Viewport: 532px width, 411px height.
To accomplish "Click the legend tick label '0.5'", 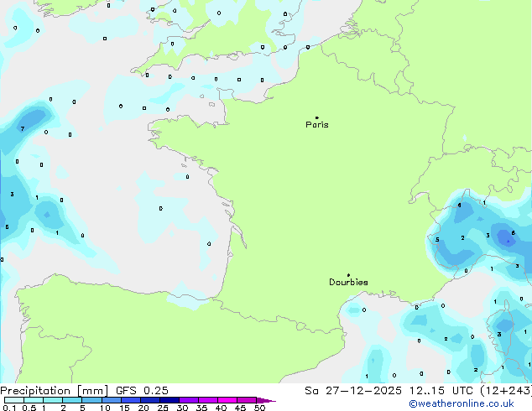I will [29, 408].
